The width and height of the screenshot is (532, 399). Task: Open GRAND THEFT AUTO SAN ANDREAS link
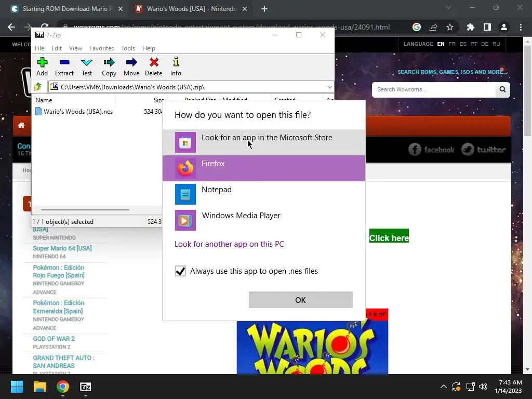[64, 362]
